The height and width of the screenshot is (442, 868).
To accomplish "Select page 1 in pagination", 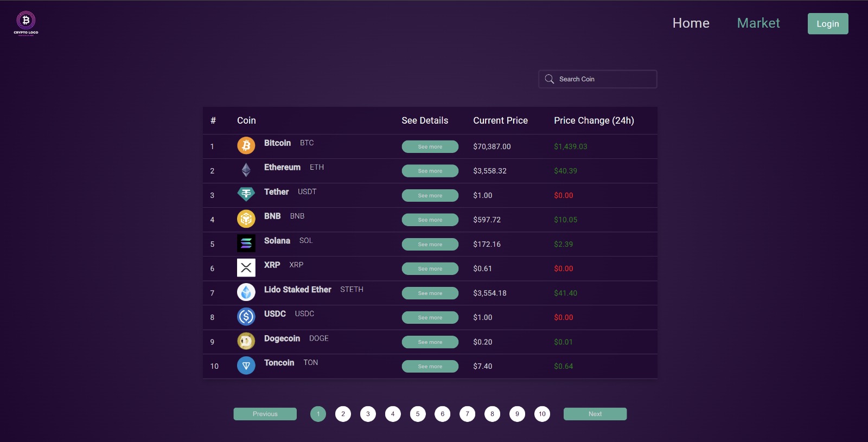I will coord(318,414).
